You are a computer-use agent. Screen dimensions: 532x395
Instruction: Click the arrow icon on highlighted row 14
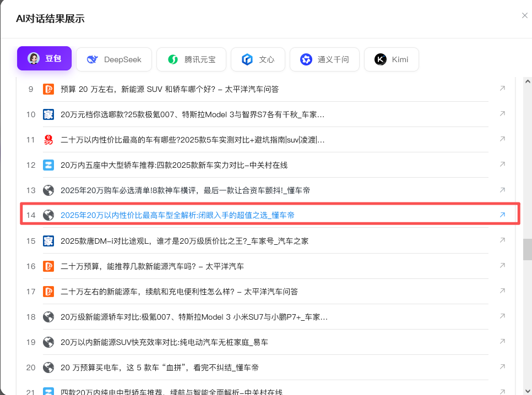[x=502, y=215]
